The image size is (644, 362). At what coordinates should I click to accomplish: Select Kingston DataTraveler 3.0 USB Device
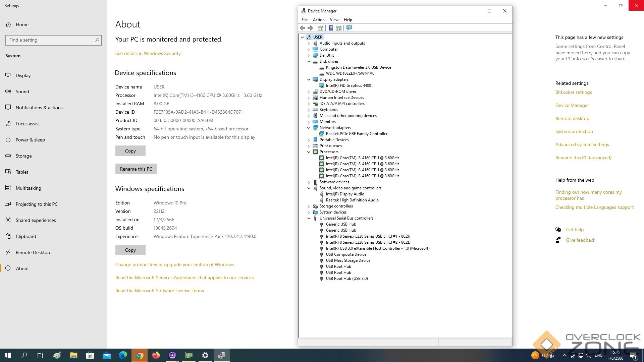point(358,67)
